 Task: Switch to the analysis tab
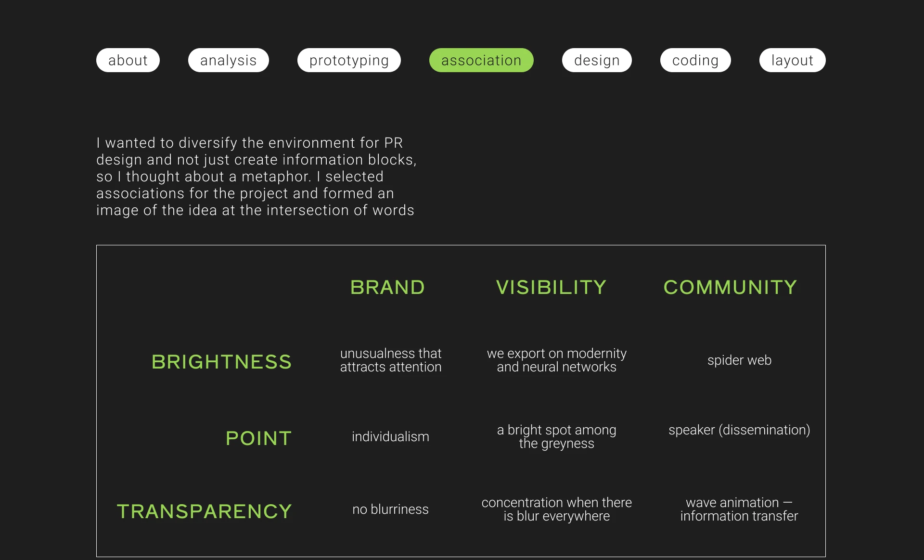228,60
